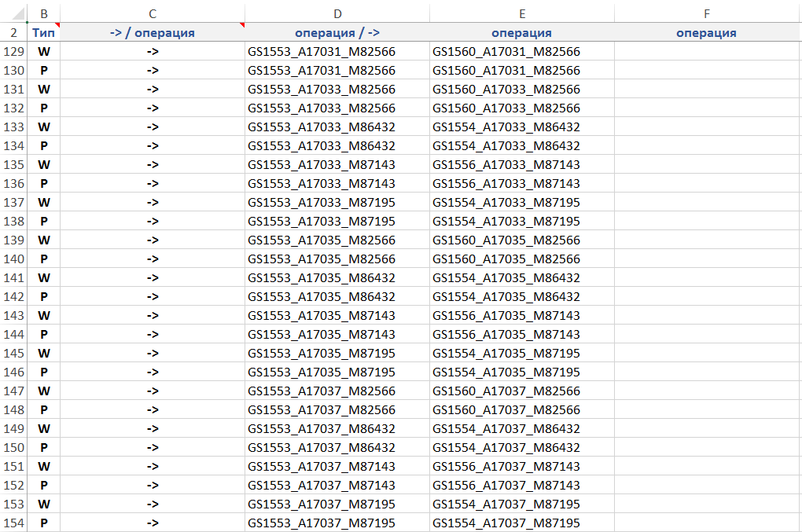Select row 140 header

pos(13,259)
